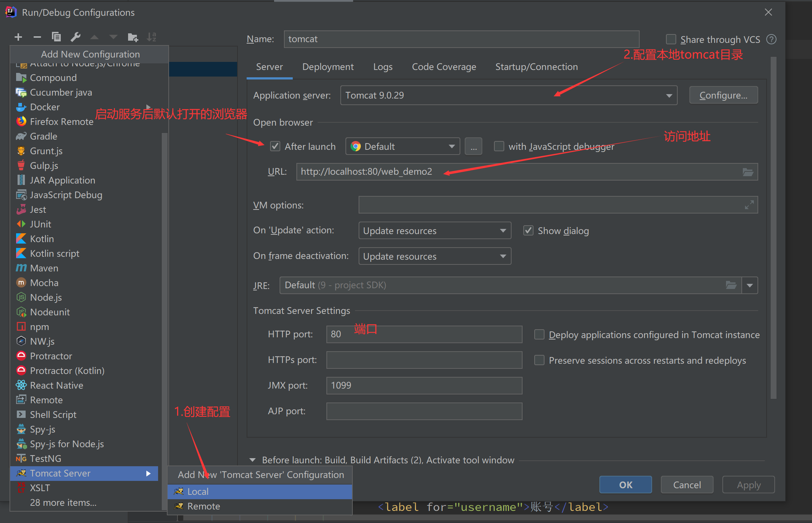Open Edit Templates wrench icon
The height and width of the screenshot is (523, 812).
tap(75, 37)
